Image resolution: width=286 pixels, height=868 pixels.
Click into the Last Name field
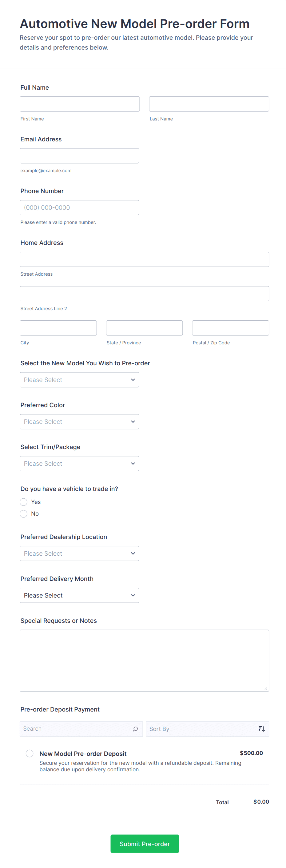209,104
